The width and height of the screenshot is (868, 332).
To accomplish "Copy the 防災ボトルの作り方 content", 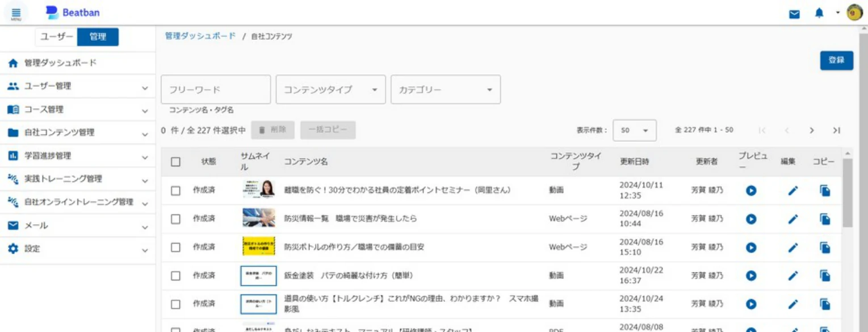I will (x=825, y=247).
